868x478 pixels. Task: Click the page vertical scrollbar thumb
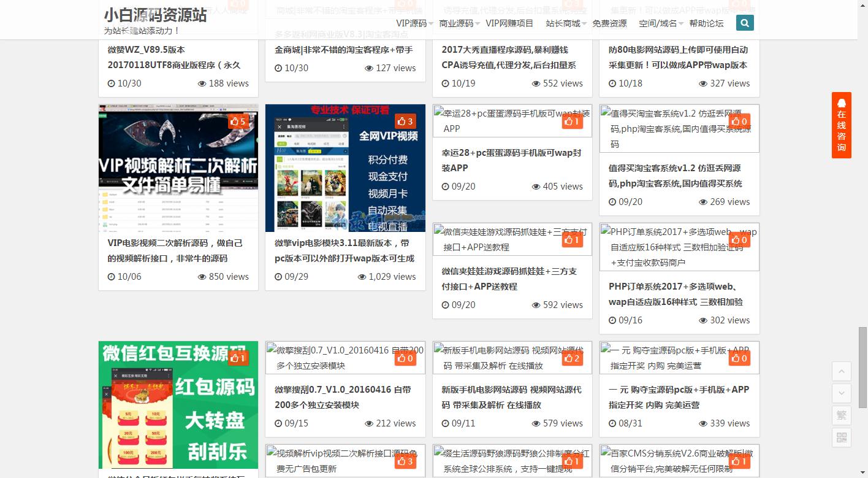(862, 368)
